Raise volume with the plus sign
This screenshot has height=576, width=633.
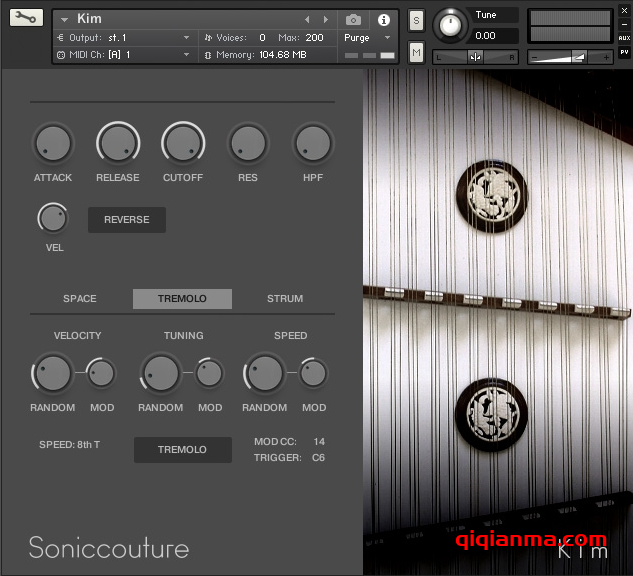[x=606, y=58]
